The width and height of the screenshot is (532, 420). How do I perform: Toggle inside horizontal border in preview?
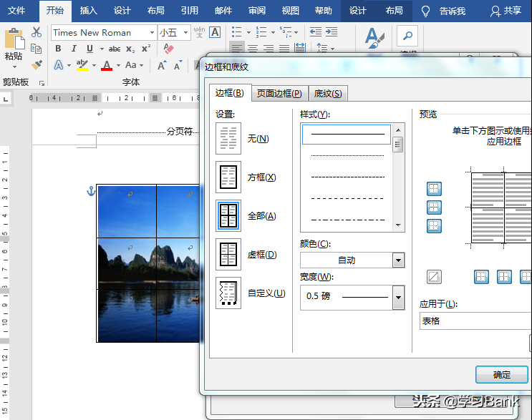tap(434, 207)
